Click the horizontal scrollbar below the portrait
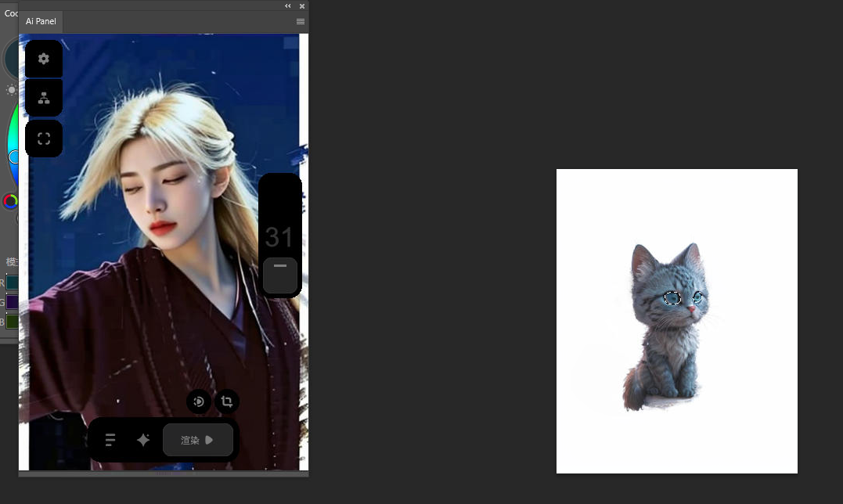843x504 pixels. pyautogui.click(x=163, y=473)
